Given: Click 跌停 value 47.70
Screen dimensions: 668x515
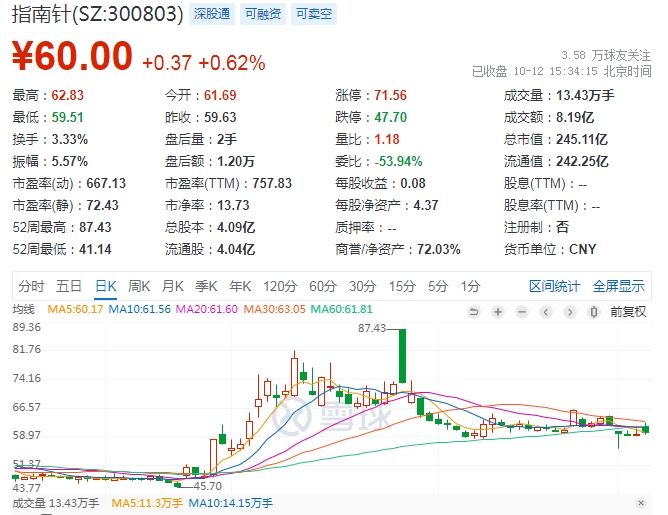Looking at the screenshot, I should (x=391, y=117).
